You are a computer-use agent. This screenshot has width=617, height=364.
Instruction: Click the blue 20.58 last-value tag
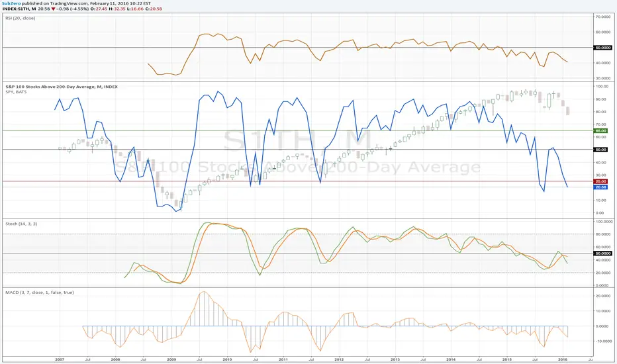coord(600,187)
